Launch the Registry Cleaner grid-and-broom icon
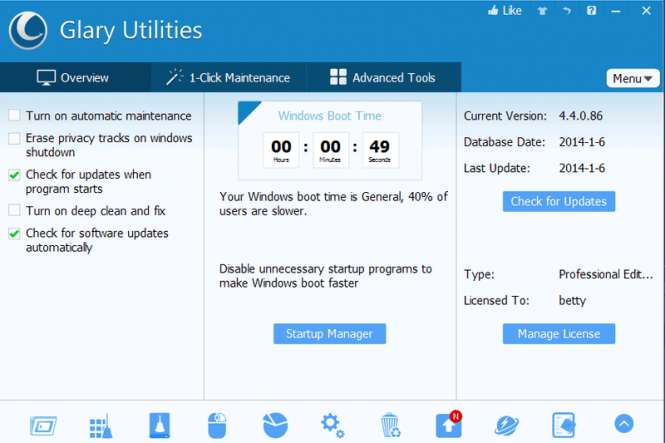665x443 pixels. (101, 426)
